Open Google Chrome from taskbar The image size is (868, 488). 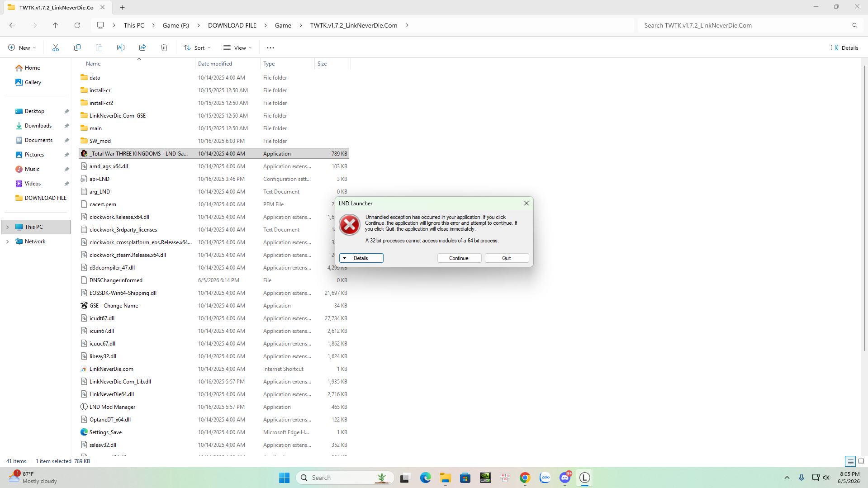coord(525,478)
